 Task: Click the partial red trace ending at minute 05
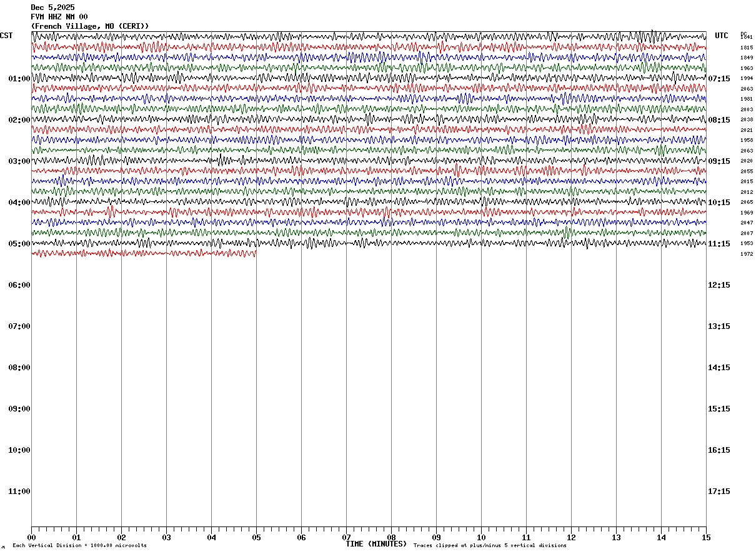pyautogui.click(x=144, y=253)
